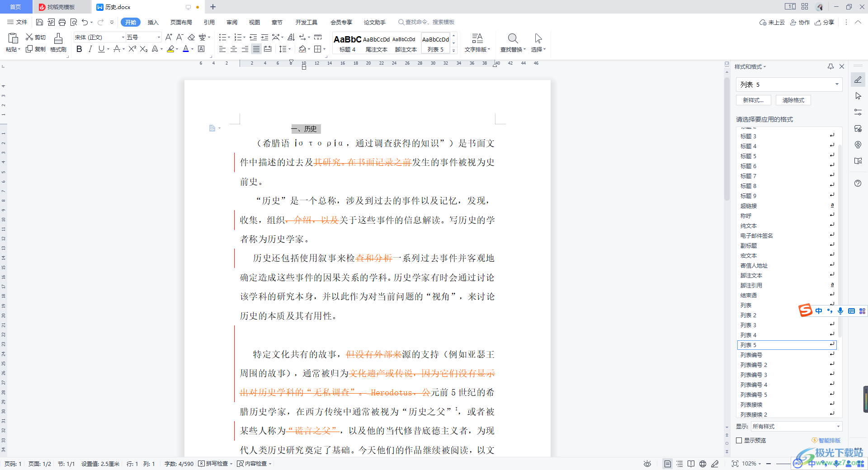This screenshot has width=868, height=470.
Task: Click the Clear formatting eraser icon
Action: pyautogui.click(x=191, y=37)
